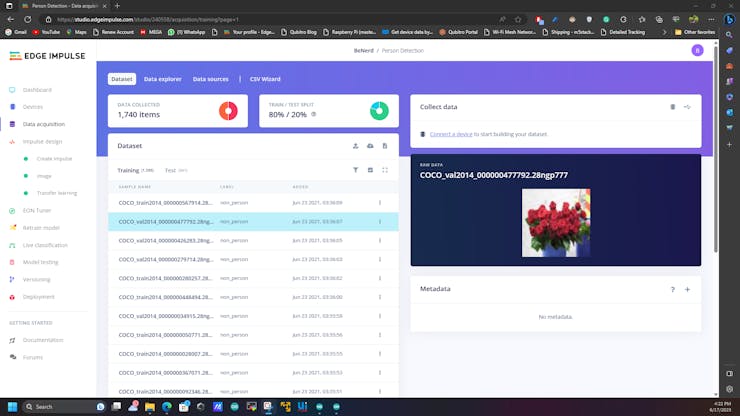Open the CSV Wizard tab
Image resolution: width=740 pixels, height=416 pixels.
tap(263, 79)
